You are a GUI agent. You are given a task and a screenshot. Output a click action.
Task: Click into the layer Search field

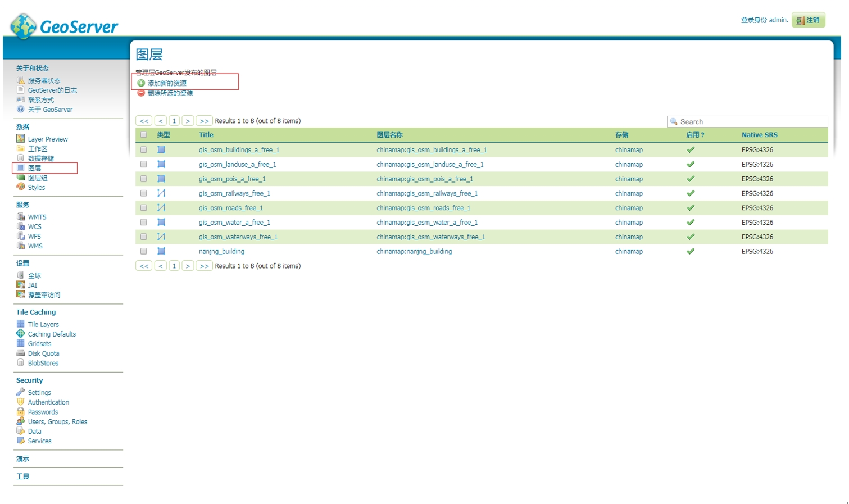point(750,122)
